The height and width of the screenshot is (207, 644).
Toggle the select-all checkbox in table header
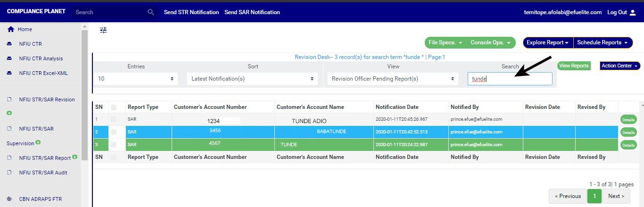tap(114, 108)
